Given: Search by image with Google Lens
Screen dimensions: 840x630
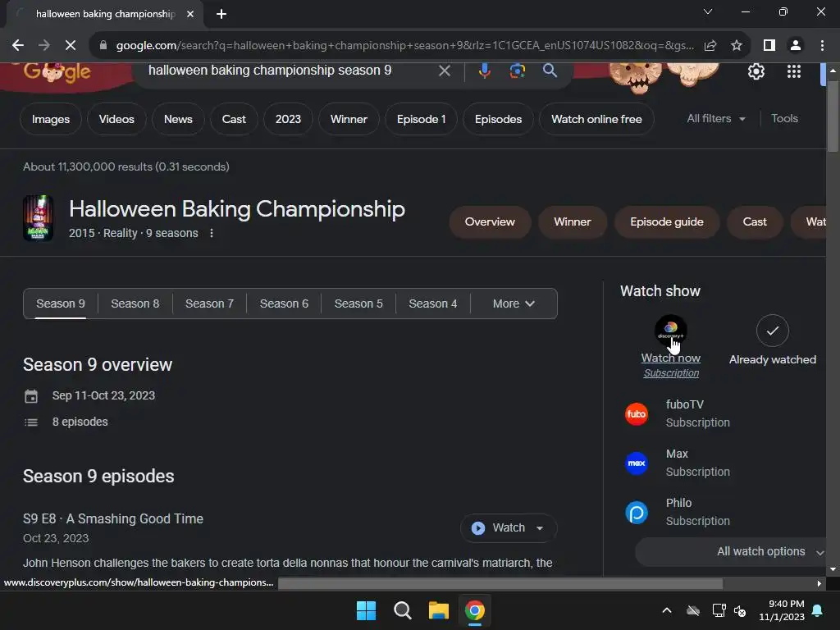Looking at the screenshot, I should coord(517,71).
